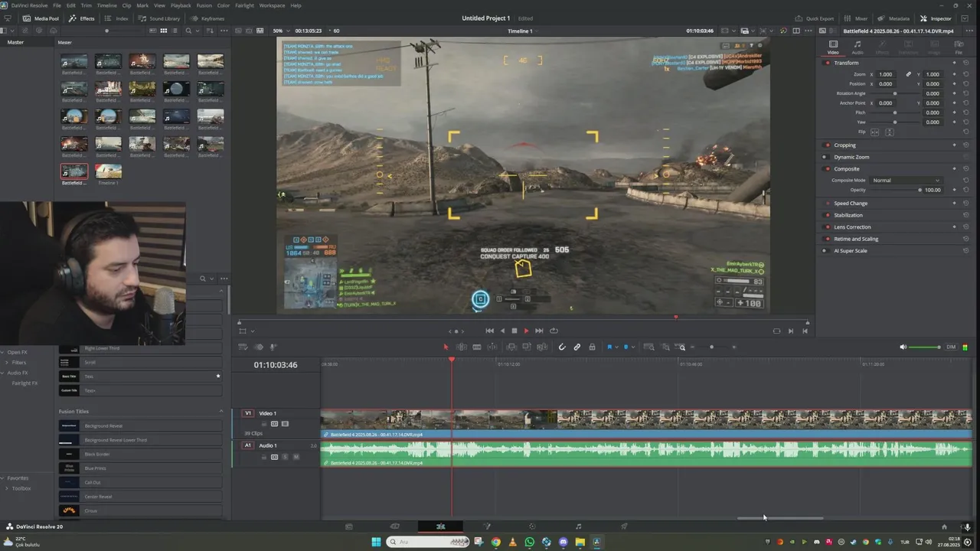
Task: Solo the Audio 1 track
Action: tap(285, 457)
